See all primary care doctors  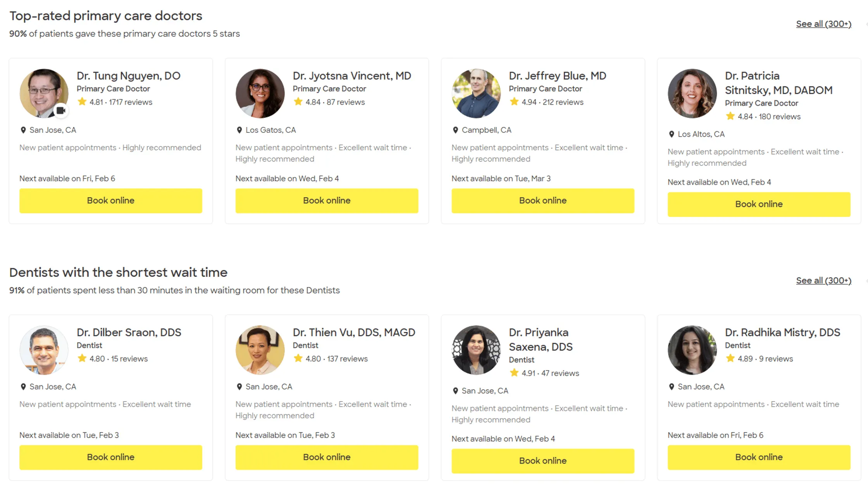(x=823, y=24)
